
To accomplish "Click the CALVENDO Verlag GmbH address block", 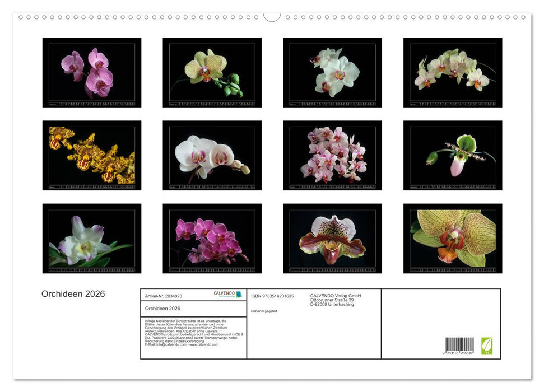I will pyautogui.click(x=336, y=300).
